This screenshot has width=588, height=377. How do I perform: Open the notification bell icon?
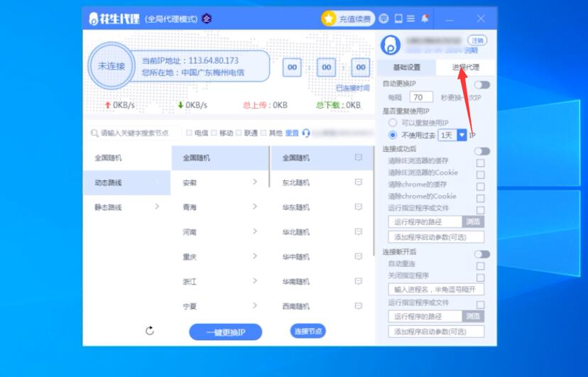point(425,18)
